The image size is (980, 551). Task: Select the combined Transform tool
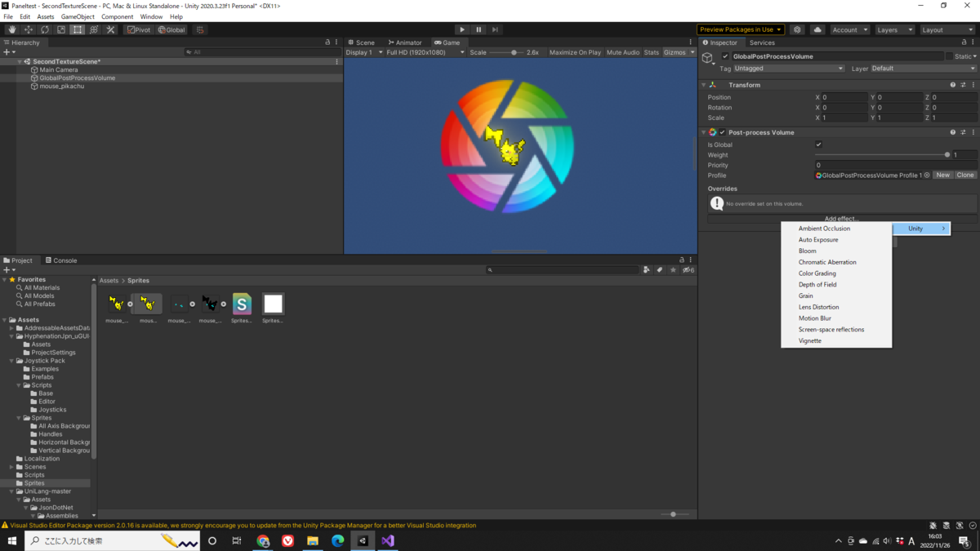coord(93,29)
